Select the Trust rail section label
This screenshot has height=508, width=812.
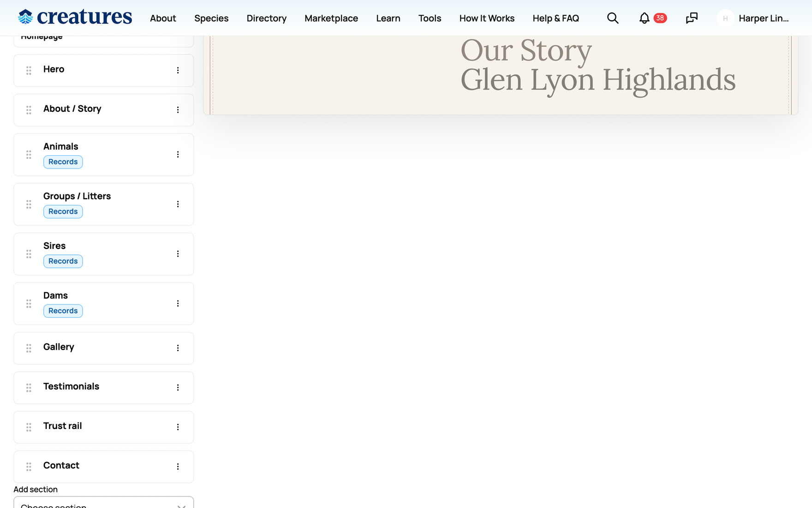click(62, 426)
